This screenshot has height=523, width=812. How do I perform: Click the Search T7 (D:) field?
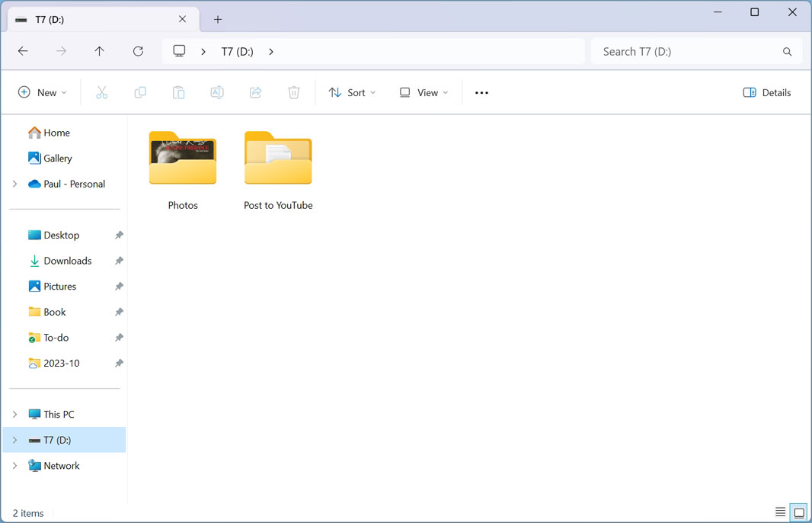click(686, 51)
